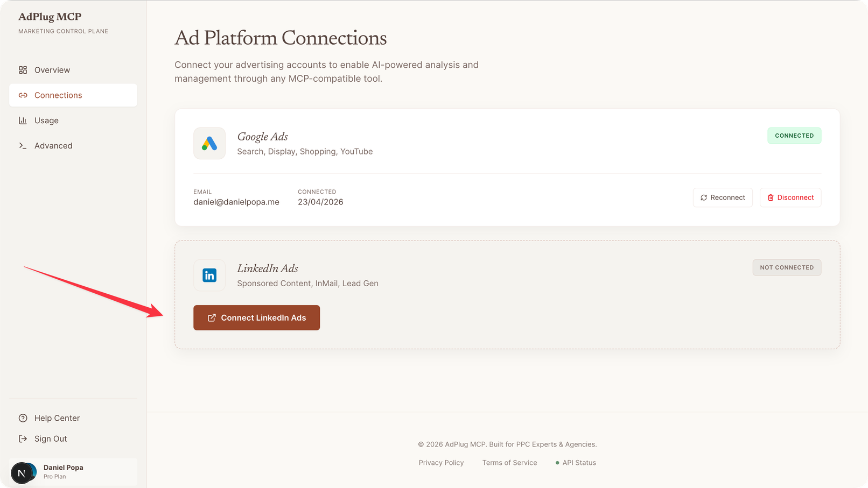Click the MARKETING CONTROL PLANE subtitle
The height and width of the screenshot is (488, 868).
pyautogui.click(x=63, y=31)
